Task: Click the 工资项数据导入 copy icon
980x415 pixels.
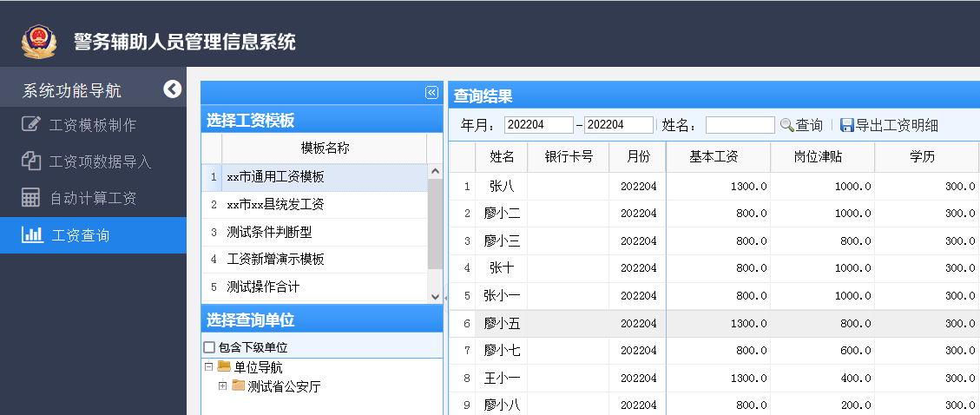Action: tap(30, 161)
